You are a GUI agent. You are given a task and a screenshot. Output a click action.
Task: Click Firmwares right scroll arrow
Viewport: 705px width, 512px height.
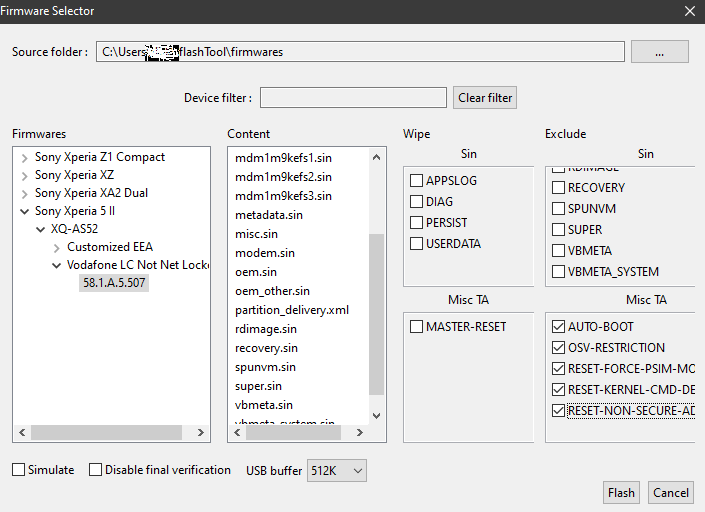click(x=201, y=432)
